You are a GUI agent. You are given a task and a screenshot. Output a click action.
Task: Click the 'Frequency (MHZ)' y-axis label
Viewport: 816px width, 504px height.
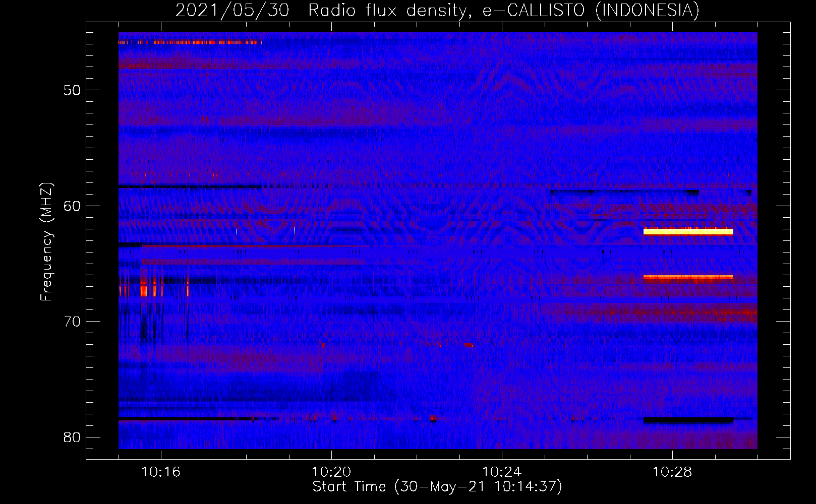point(46,242)
